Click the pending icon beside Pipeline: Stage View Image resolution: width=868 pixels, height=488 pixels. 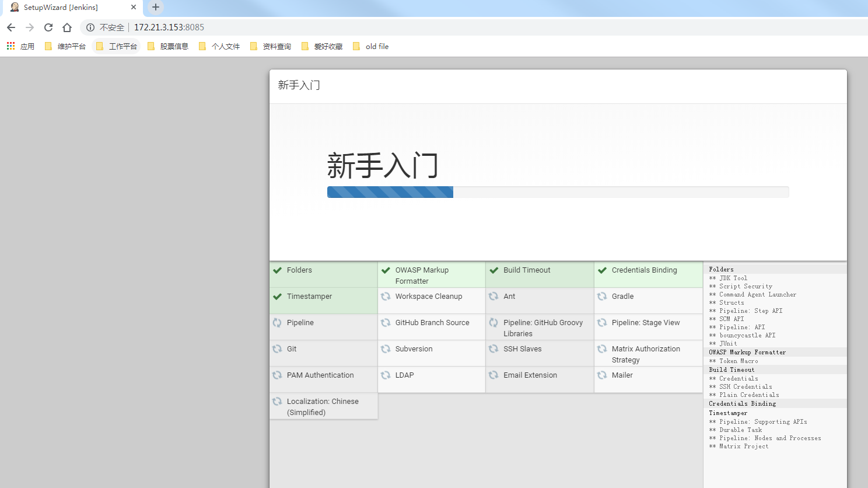click(602, 323)
